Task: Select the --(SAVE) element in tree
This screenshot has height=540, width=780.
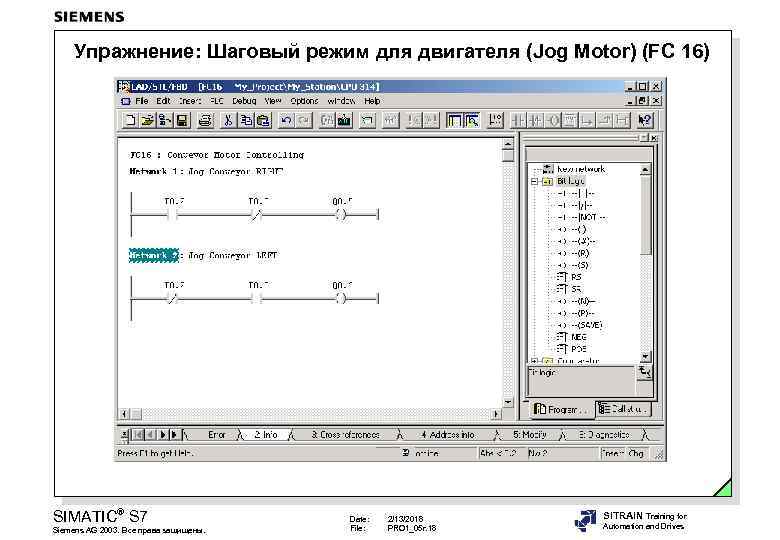Action: point(580,325)
